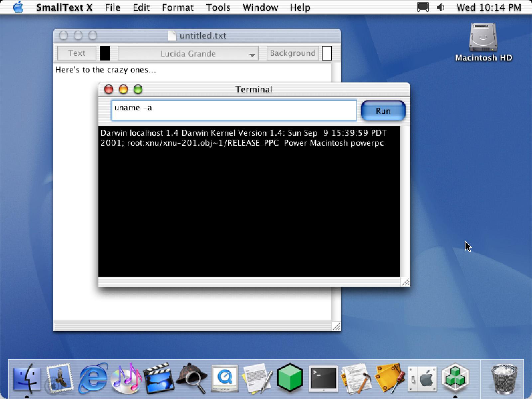Launch iTunes from the dock
The image size is (532, 399).
point(126,378)
